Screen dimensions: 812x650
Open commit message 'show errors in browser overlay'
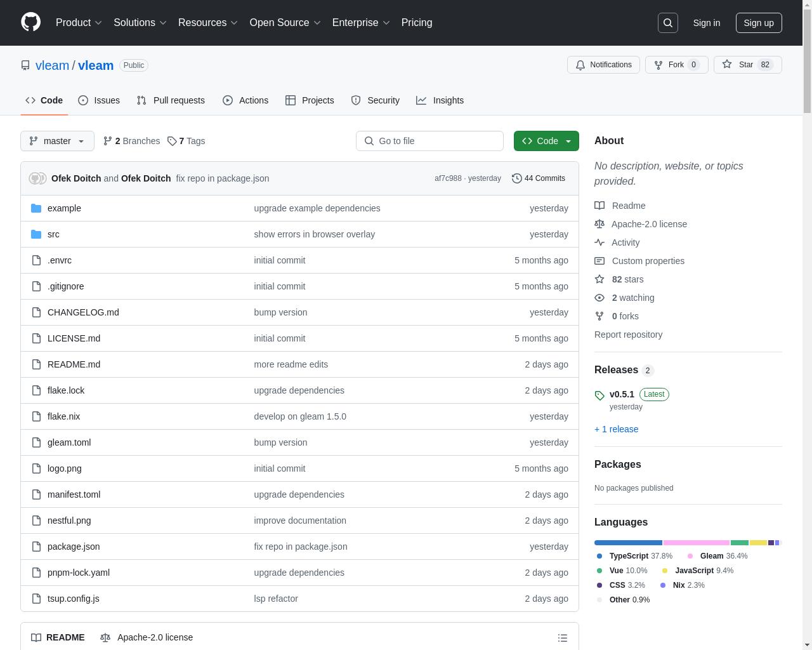tap(315, 234)
